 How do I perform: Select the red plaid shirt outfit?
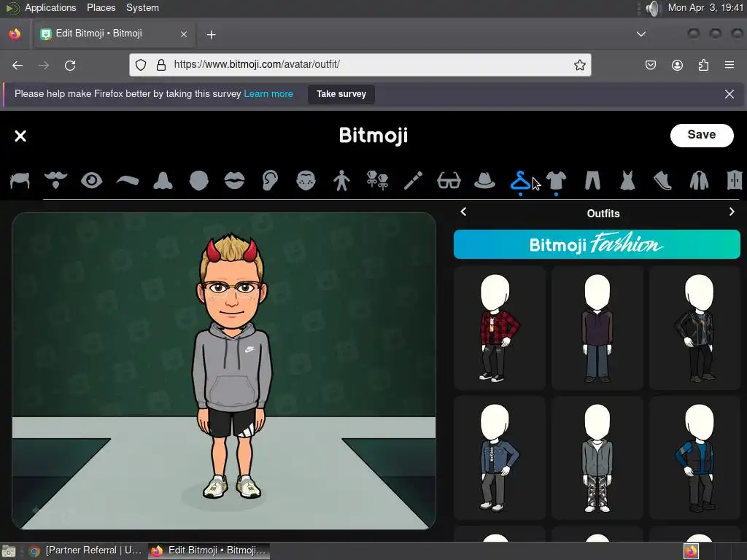[x=499, y=328]
